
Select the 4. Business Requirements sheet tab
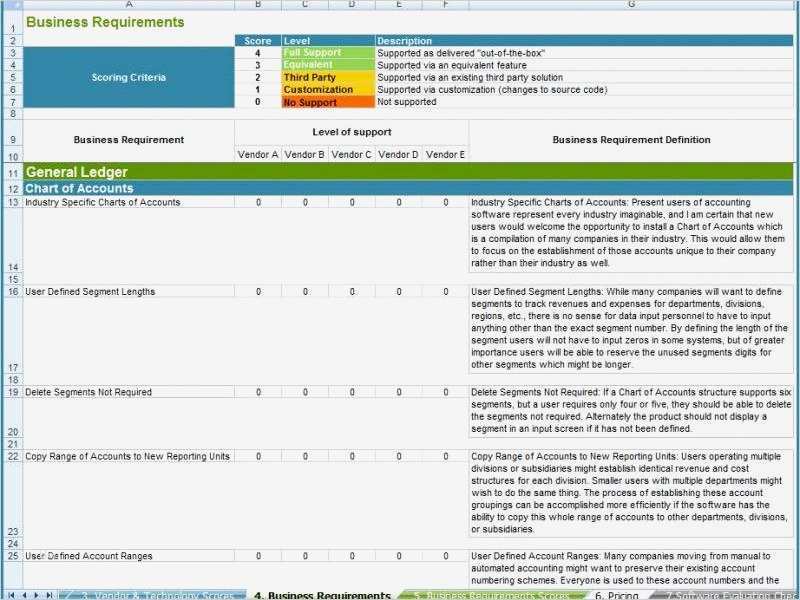point(322,595)
